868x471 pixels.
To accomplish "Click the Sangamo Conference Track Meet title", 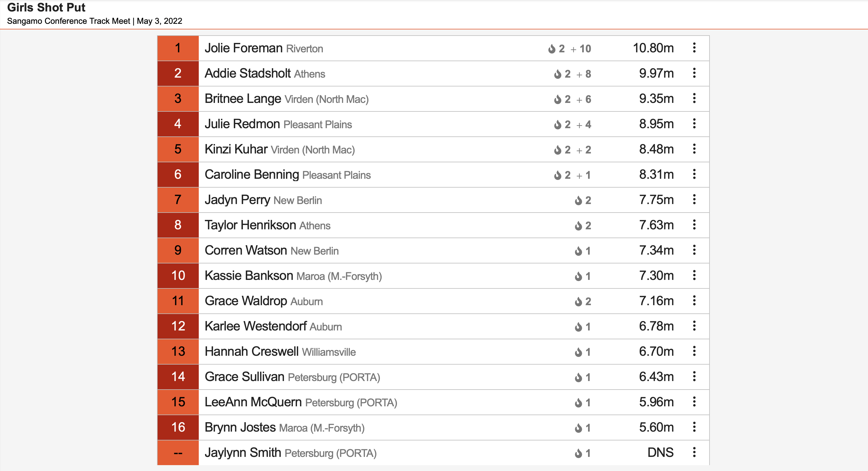I will [x=69, y=21].
